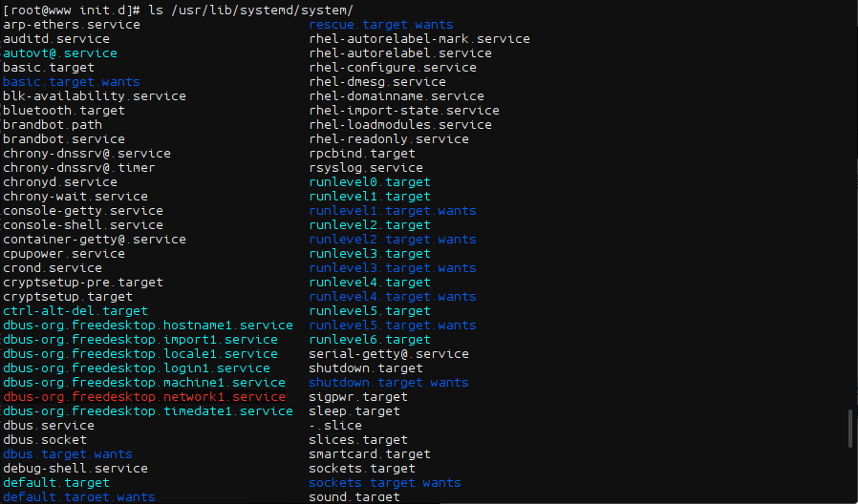Click sockets.target.wants directory name
This screenshot has height=504, width=858.
point(385,482)
